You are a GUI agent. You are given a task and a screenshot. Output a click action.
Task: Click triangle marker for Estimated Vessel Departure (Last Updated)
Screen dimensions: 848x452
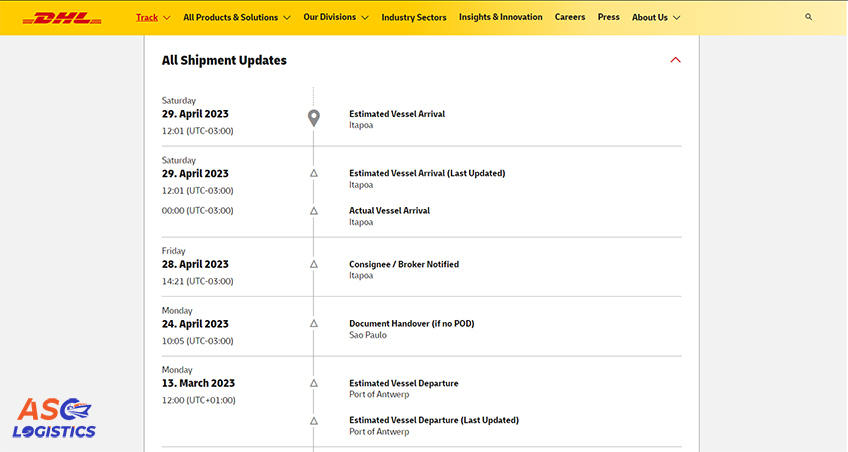click(x=313, y=421)
